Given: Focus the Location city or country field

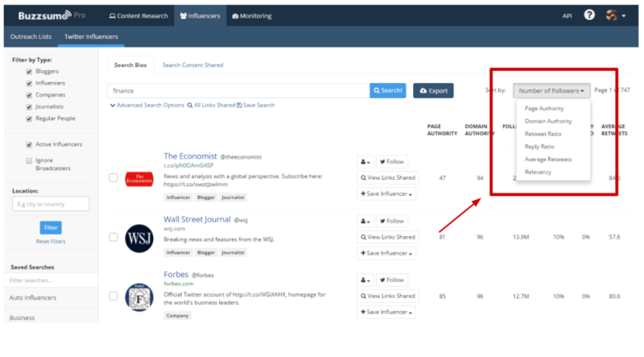Looking at the screenshot, I should pos(51,204).
